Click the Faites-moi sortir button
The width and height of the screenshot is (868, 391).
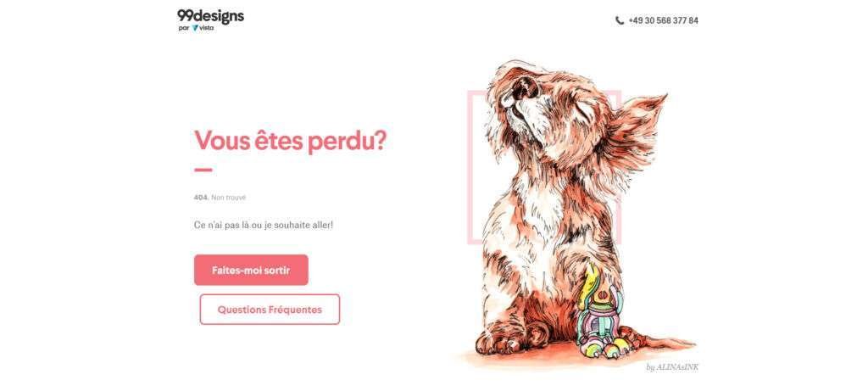click(x=251, y=271)
